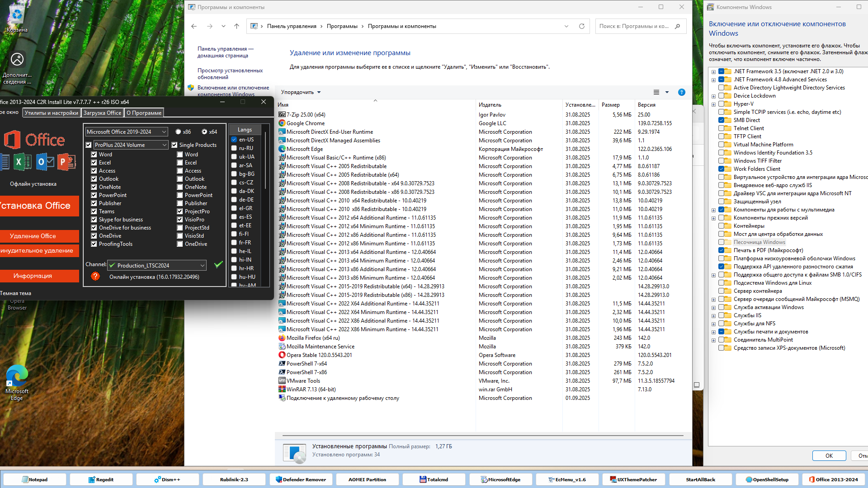Select the x86 architecture radio button
Viewport: 868px width, 488px height.
pos(178,132)
